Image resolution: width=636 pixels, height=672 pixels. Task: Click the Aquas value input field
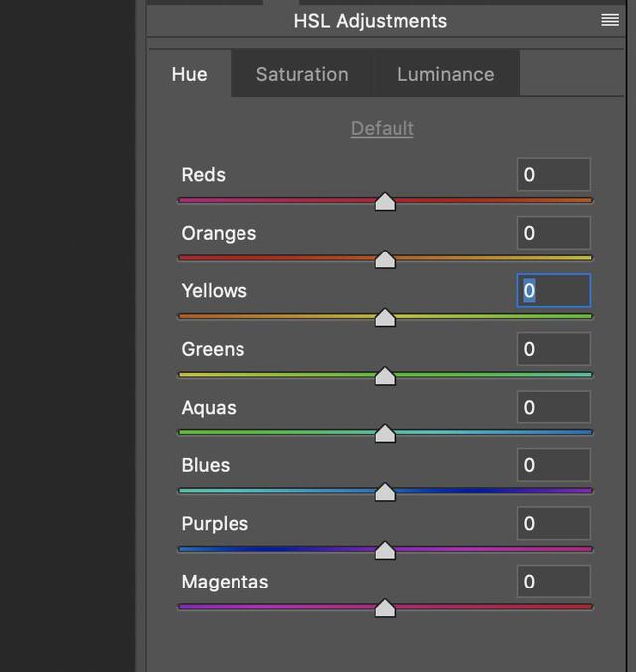[554, 408]
